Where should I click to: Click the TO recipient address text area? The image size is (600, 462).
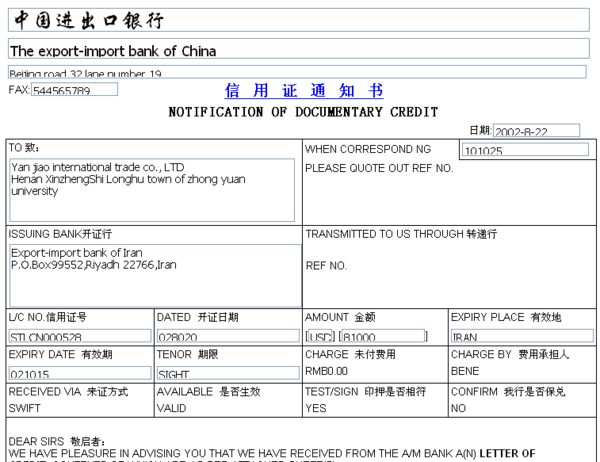pyautogui.click(x=152, y=188)
